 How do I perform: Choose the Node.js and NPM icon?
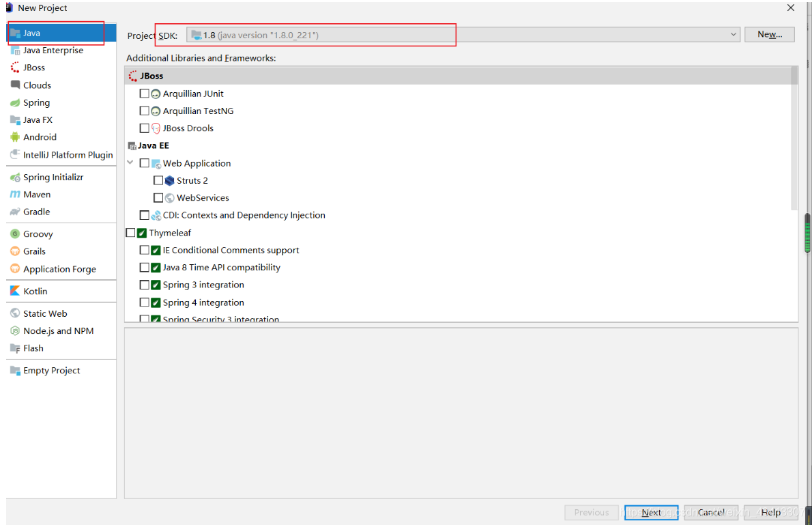pyautogui.click(x=15, y=330)
